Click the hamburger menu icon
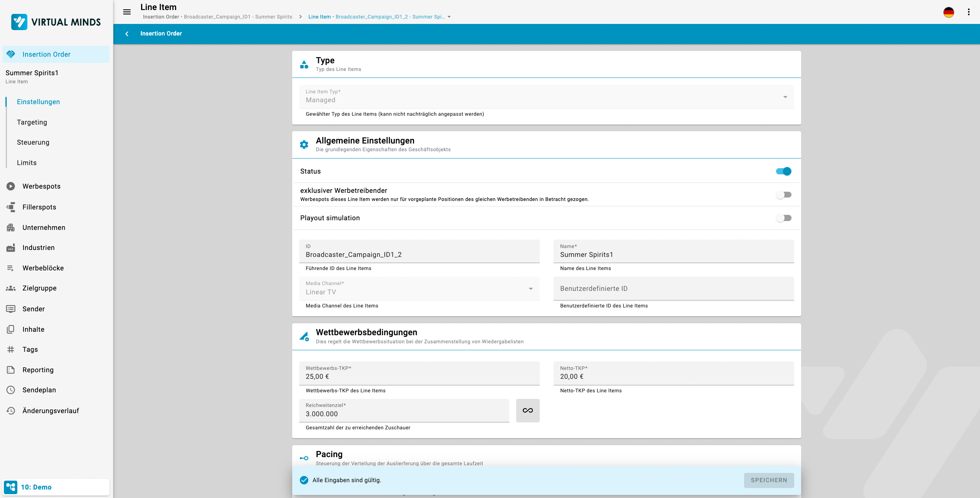The width and height of the screenshot is (980, 498). pyautogui.click(x=127, y=12)
